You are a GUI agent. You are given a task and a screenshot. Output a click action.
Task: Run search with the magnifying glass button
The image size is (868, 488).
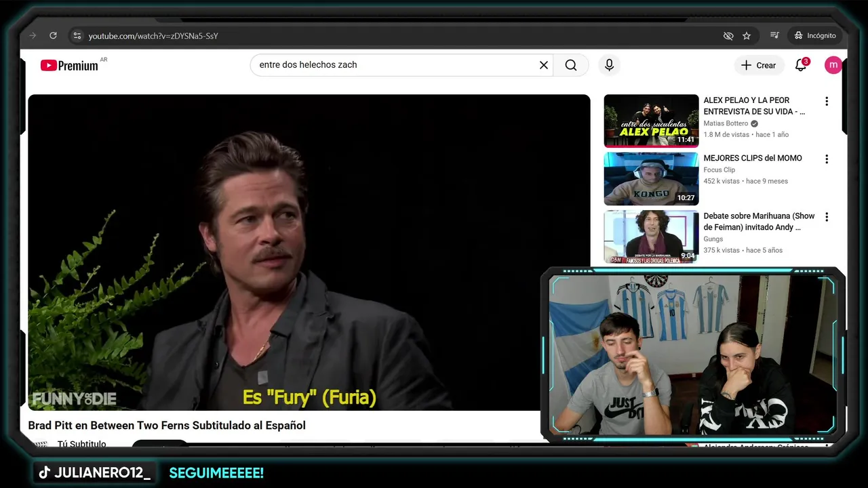571,65
